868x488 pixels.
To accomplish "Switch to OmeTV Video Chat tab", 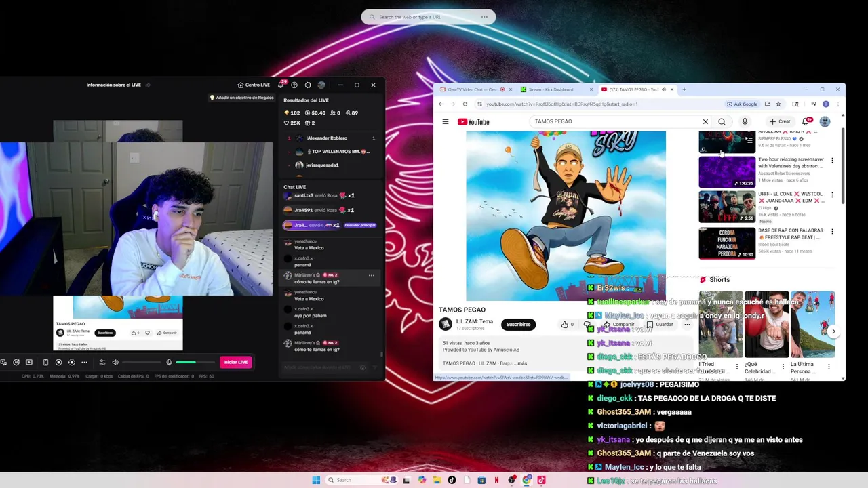I will point(473,89).
